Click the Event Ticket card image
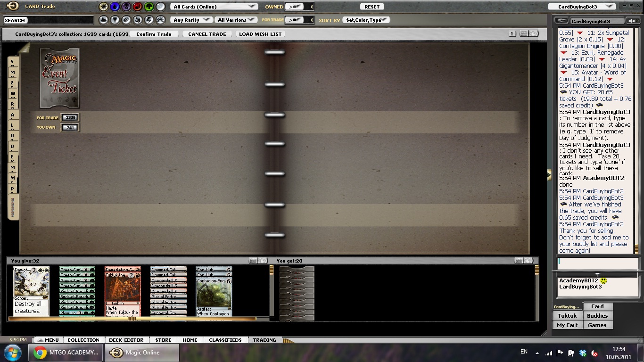 (60, 78)
